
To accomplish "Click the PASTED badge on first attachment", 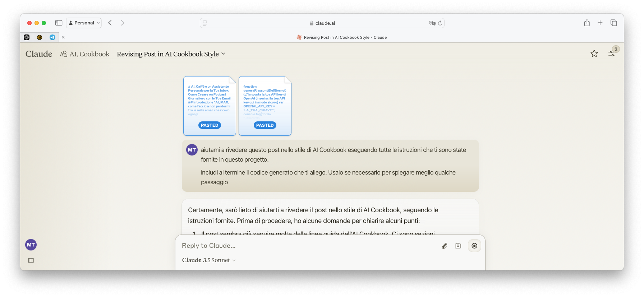I will tap(210, 125).
